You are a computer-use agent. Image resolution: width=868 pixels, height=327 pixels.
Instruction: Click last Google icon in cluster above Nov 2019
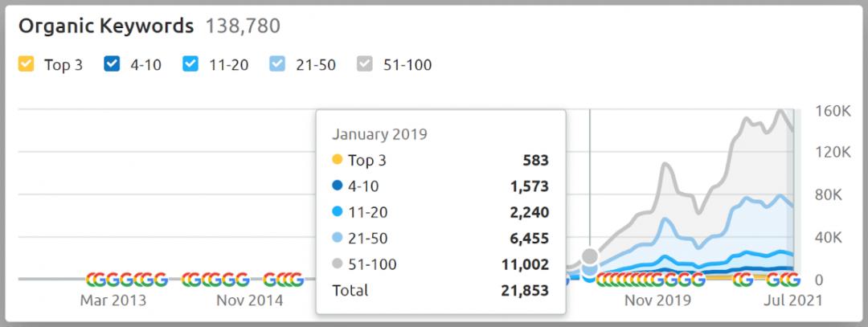tap(698, 280)
